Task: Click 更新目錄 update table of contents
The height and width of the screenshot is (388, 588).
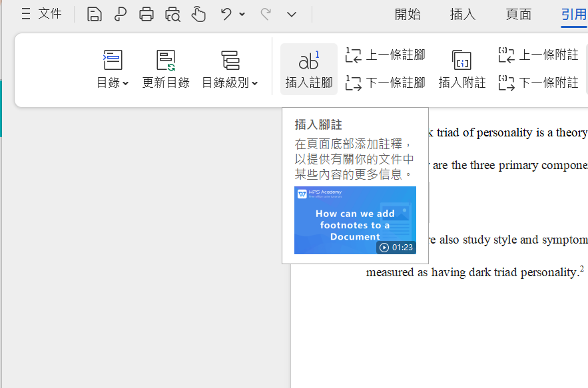Action: coord(166,69)
